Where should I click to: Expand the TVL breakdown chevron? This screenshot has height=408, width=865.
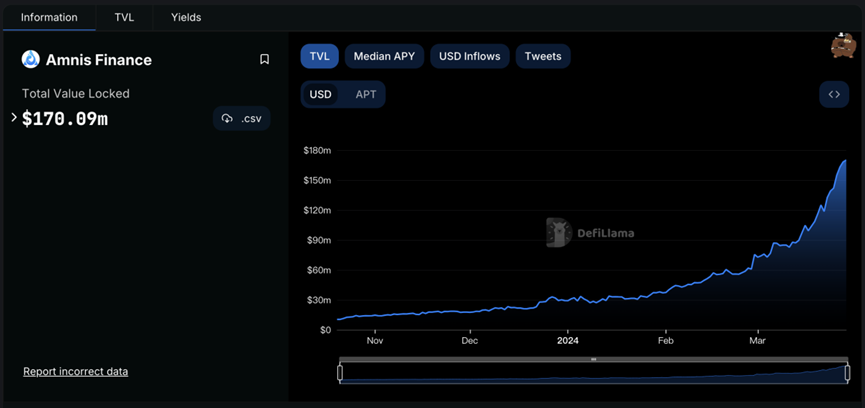[x=14, y=117]
